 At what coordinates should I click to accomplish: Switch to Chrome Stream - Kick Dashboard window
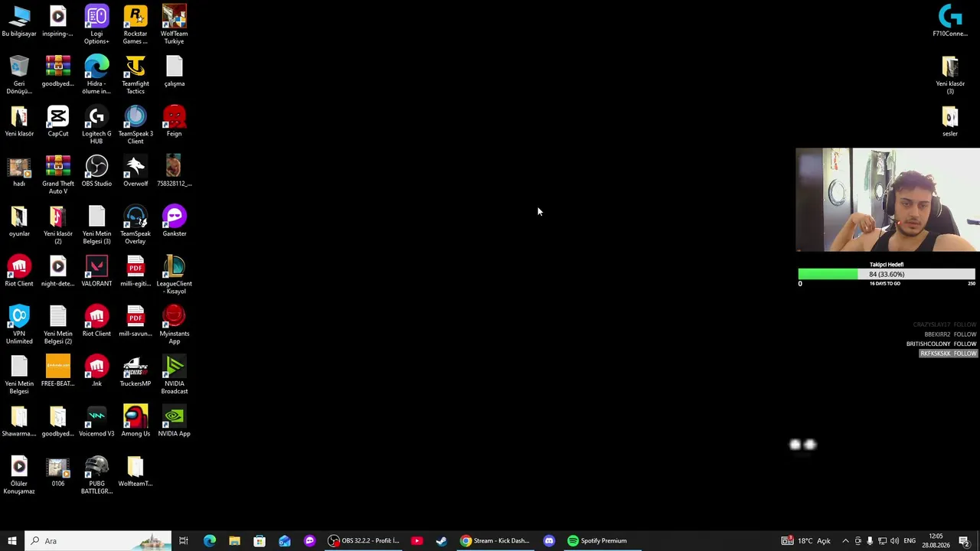tap(495, 541)
